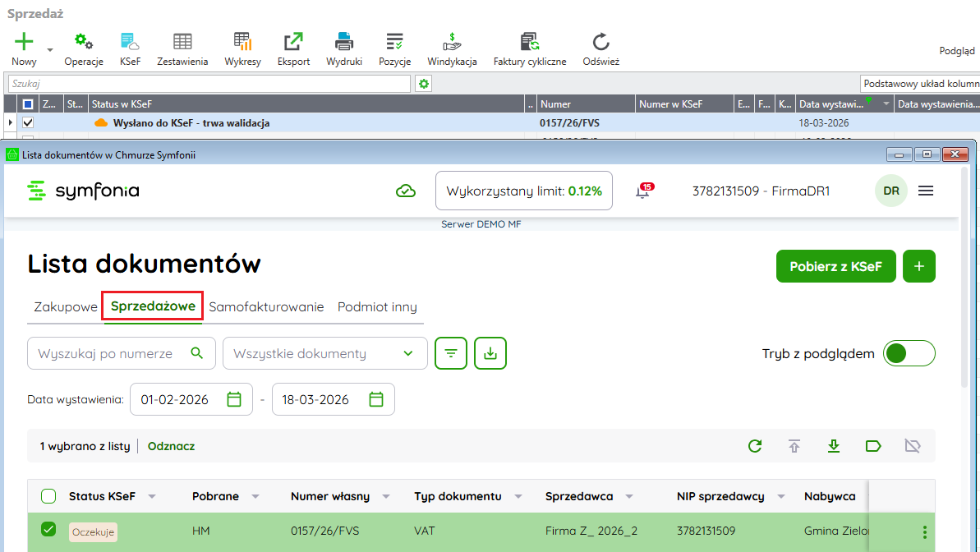Open the notifications bell with badge 15
The width and height of the screenshot is (980, 552).
tap(642, 191)
